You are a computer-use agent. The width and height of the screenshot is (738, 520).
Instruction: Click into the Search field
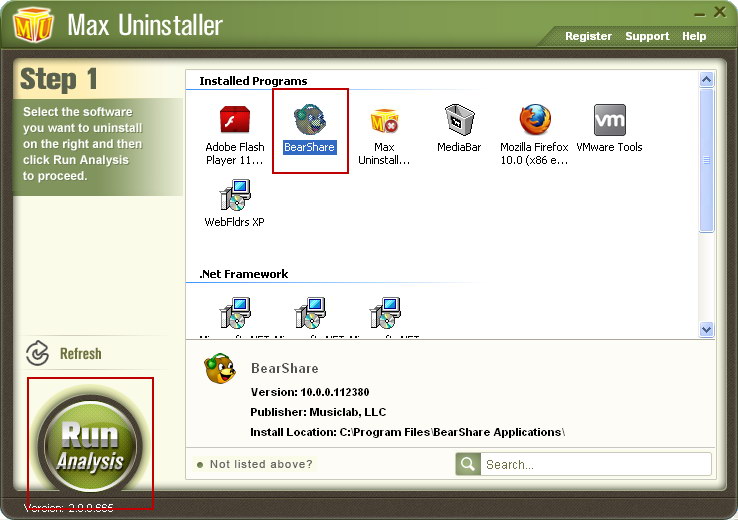click(596, 464)
